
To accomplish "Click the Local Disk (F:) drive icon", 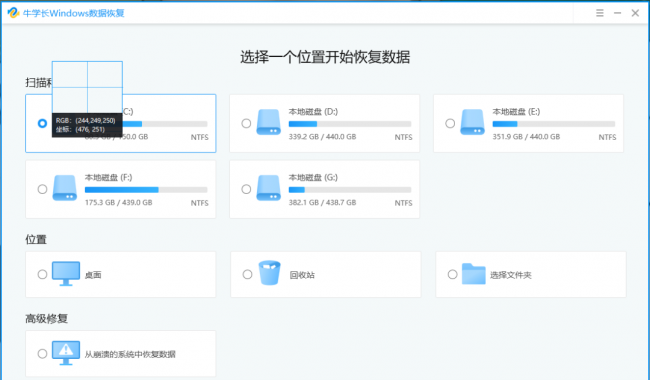I will click(x=64, y=188).
